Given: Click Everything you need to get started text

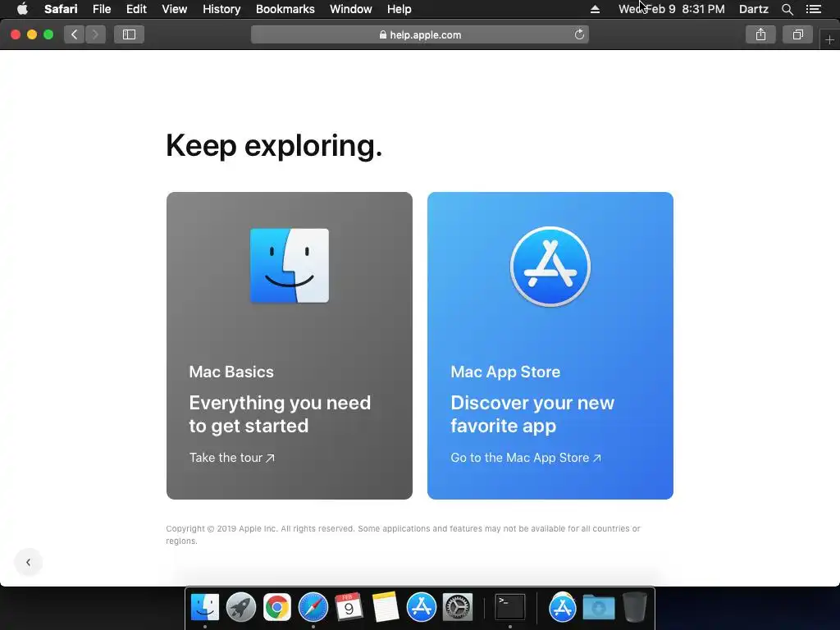Looking at the screenshot, I should pyautogui.click(x=281, y=414).
